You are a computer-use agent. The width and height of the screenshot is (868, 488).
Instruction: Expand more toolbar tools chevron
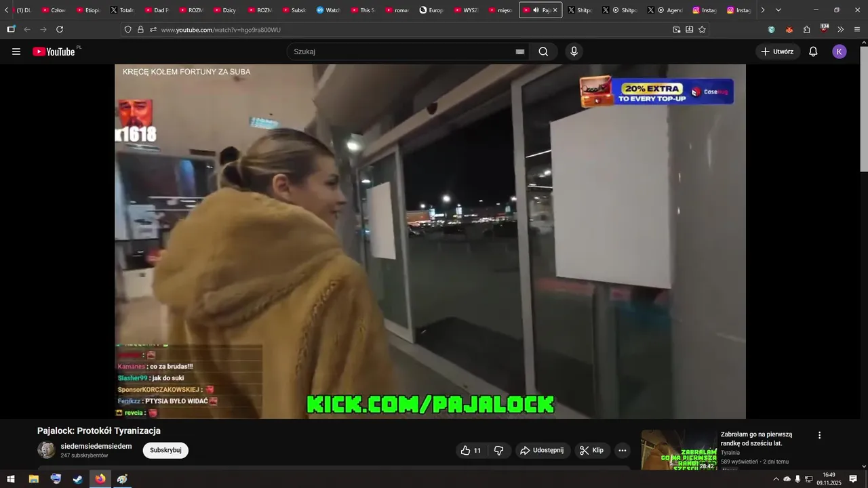841,30
